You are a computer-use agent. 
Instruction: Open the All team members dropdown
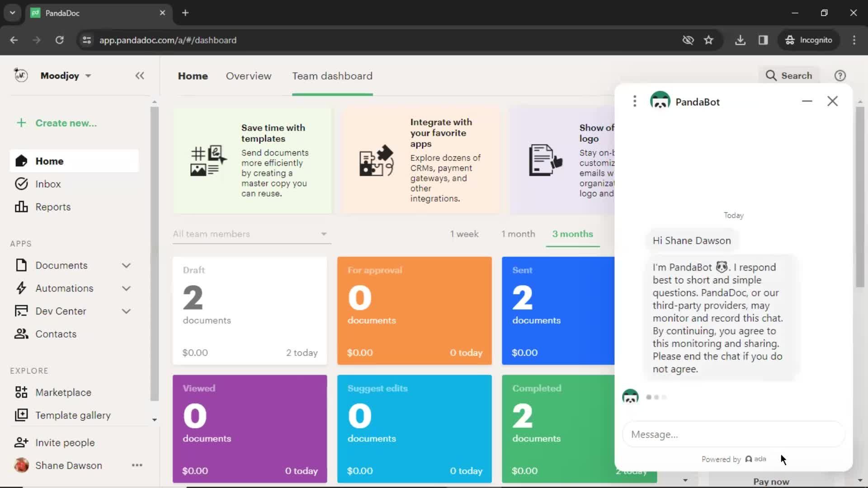click(x=252, y=234)
